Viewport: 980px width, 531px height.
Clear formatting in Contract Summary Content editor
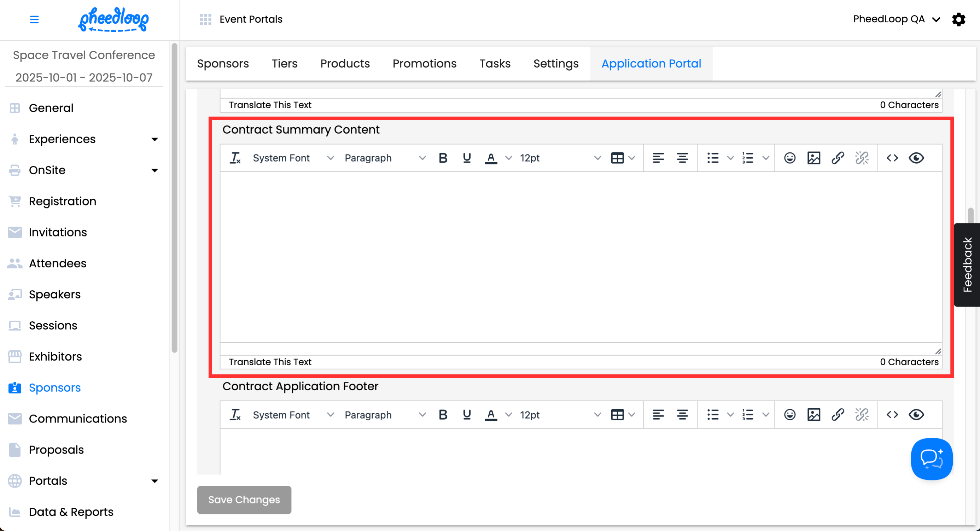(x=235, y=158)
